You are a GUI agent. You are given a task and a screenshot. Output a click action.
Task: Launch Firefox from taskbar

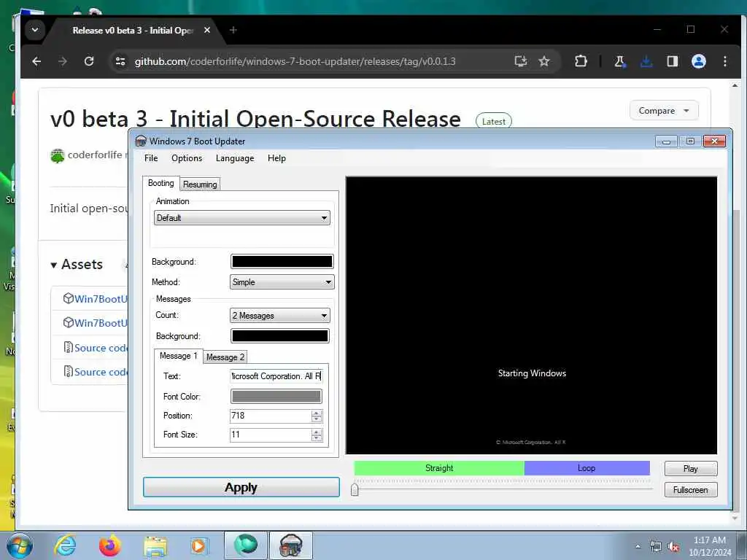pos(109,545)
